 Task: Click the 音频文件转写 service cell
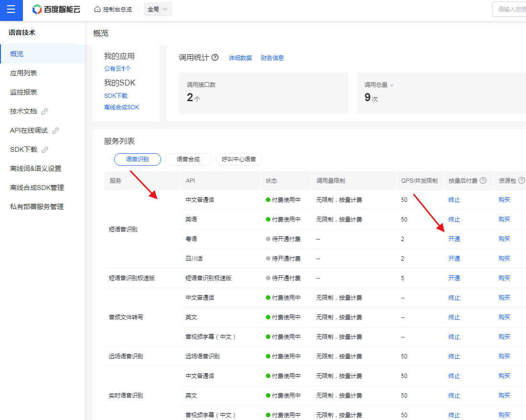[x=126, y=317]
